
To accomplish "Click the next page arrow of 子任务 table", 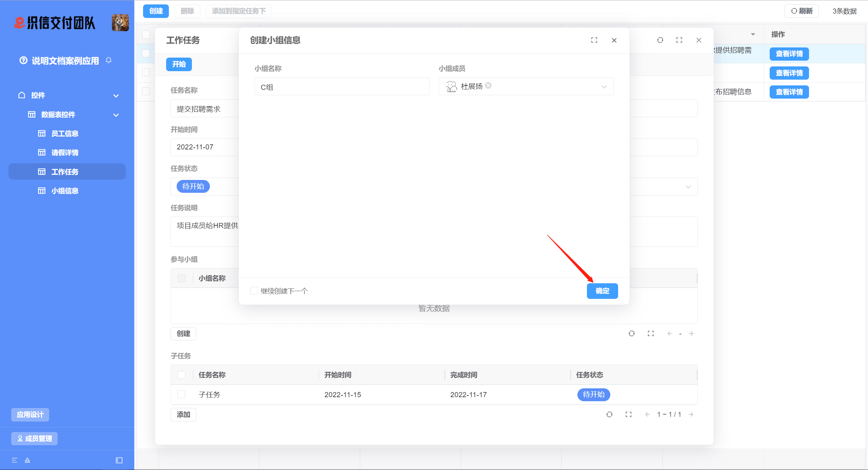I will click(691, 414).
